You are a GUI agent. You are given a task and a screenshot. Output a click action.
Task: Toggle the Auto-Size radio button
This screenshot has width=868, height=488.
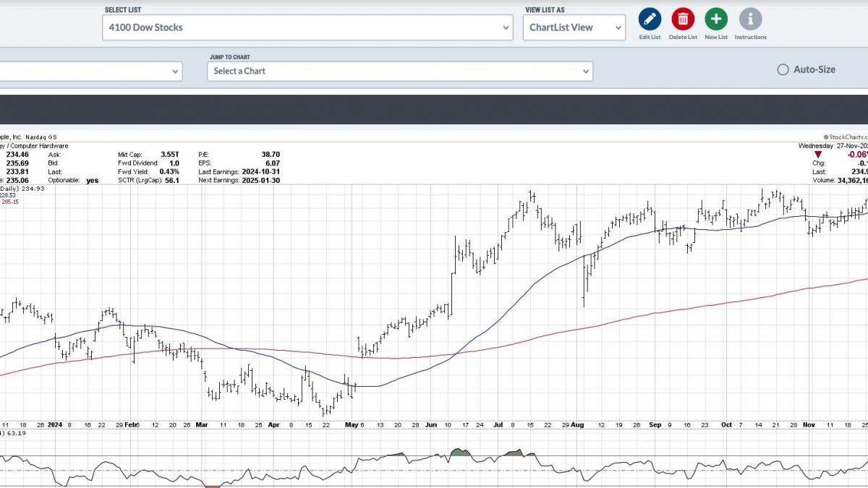click(x=783, y=69)
